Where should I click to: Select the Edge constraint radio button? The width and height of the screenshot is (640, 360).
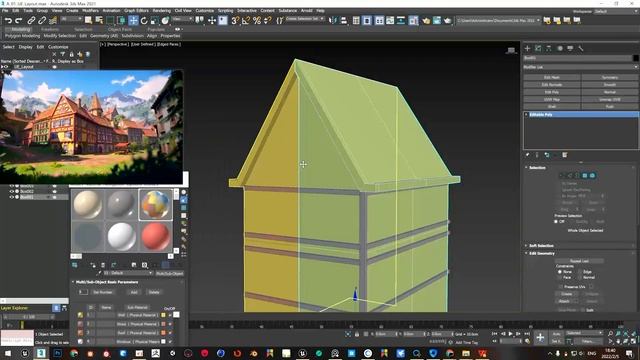(580, 271)
